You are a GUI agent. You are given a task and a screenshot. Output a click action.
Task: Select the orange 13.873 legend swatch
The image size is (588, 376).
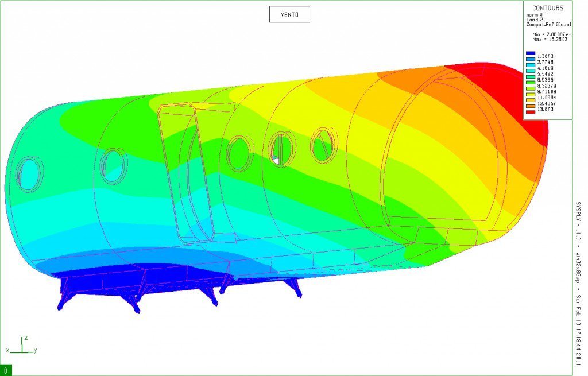click(531, 106)
